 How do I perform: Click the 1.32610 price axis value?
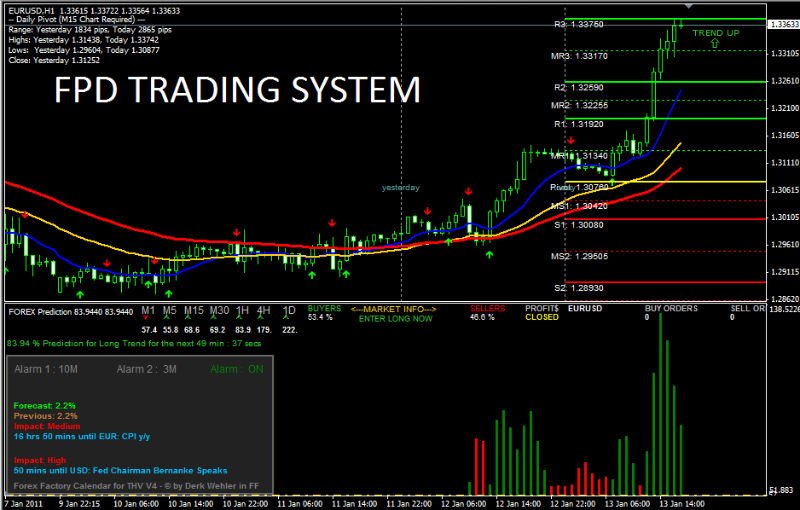tap(785, 81)
